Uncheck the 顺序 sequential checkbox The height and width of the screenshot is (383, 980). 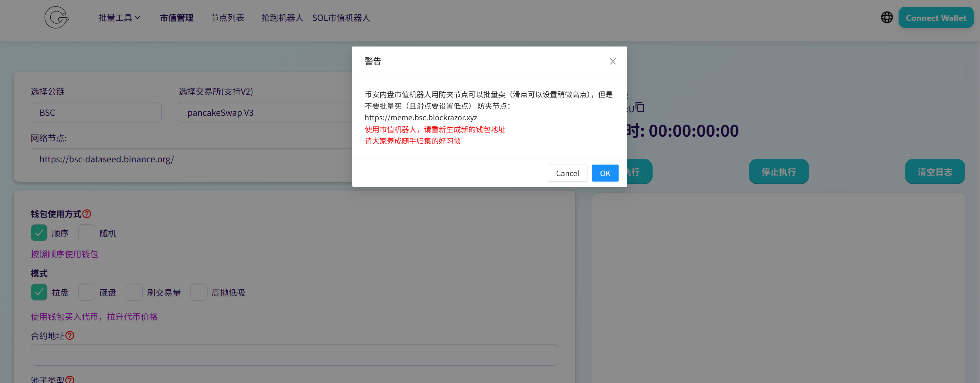[39, 233]
